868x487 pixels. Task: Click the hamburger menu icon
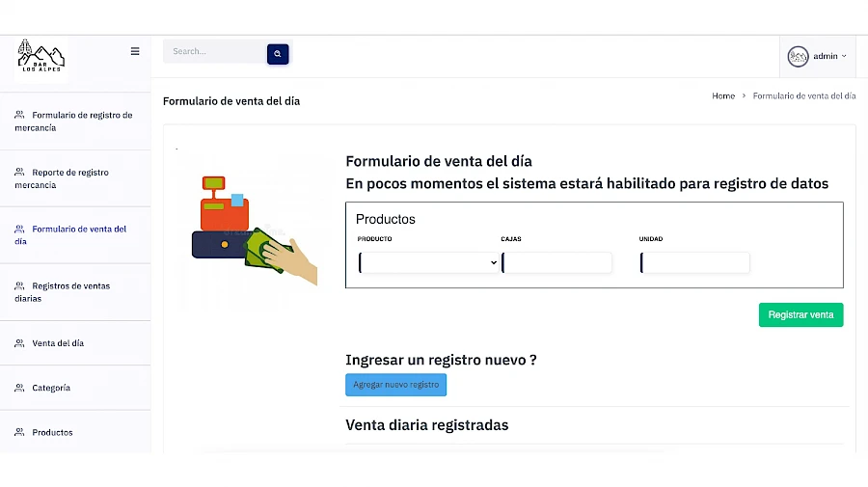coord(134,51)
